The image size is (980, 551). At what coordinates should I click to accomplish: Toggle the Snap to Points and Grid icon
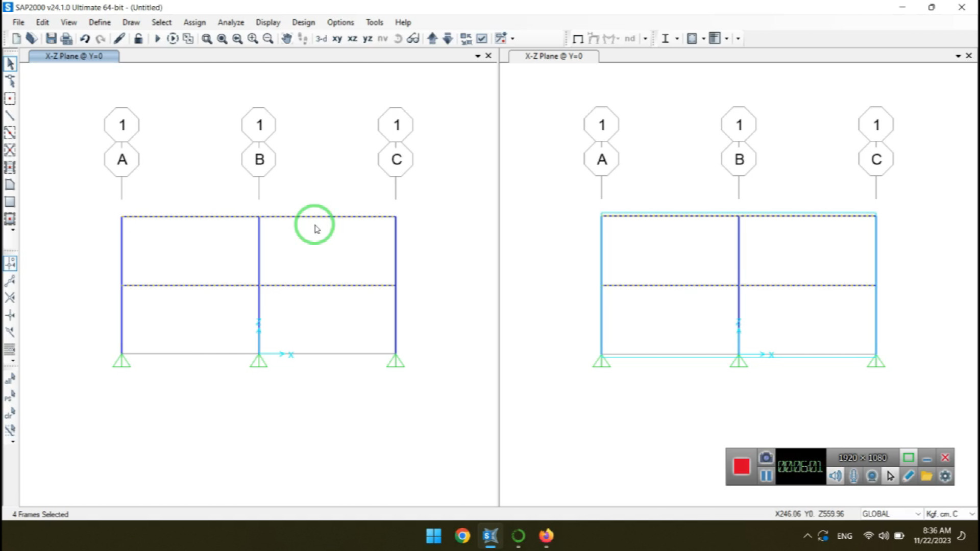click(x=10, y=263)
